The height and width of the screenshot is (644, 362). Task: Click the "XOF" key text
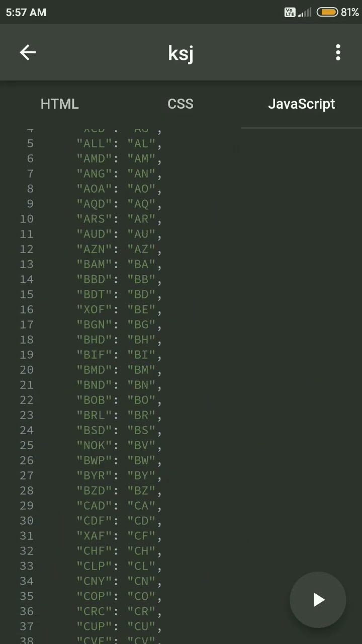(x=94, y=309)
